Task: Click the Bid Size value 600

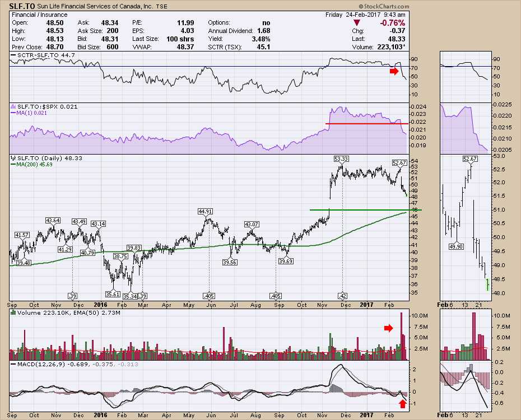Action: click(x=112, y=47)
